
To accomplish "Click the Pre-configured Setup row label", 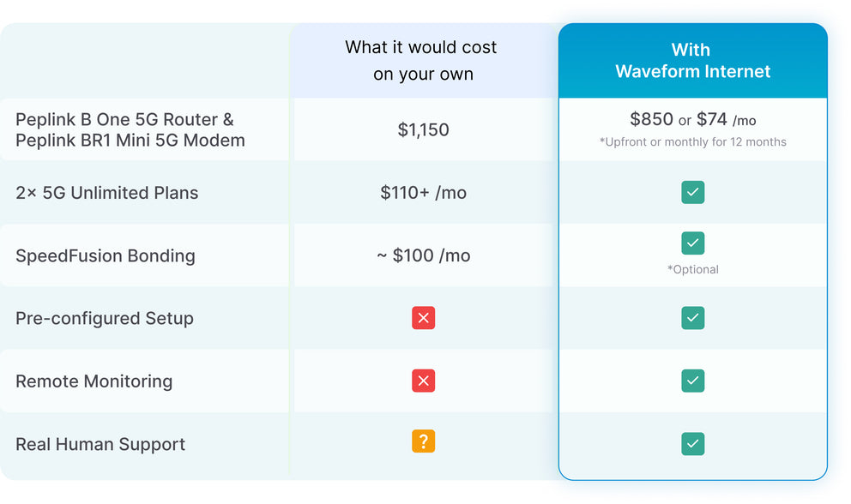I will tap(105, 318).
